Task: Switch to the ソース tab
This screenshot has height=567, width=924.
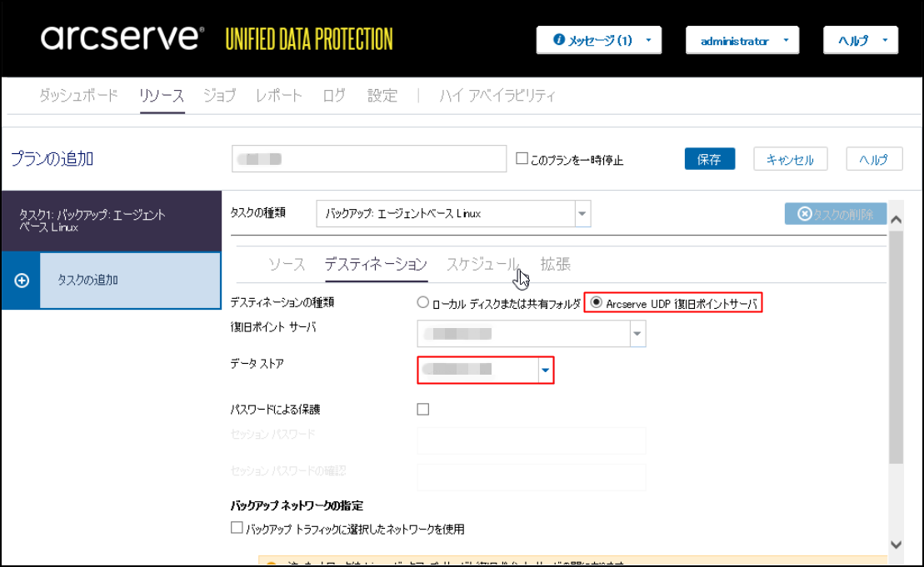Action: pyautogui.click(x=286, y=264)
